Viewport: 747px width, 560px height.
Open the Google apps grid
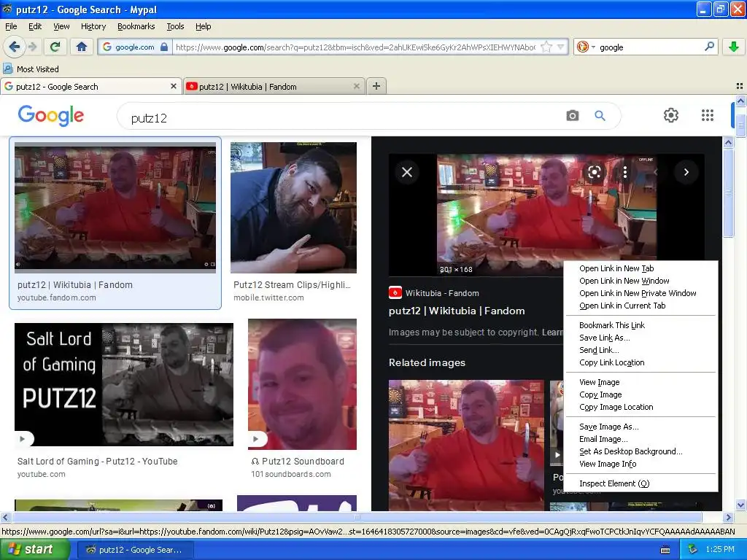[708, 115]
